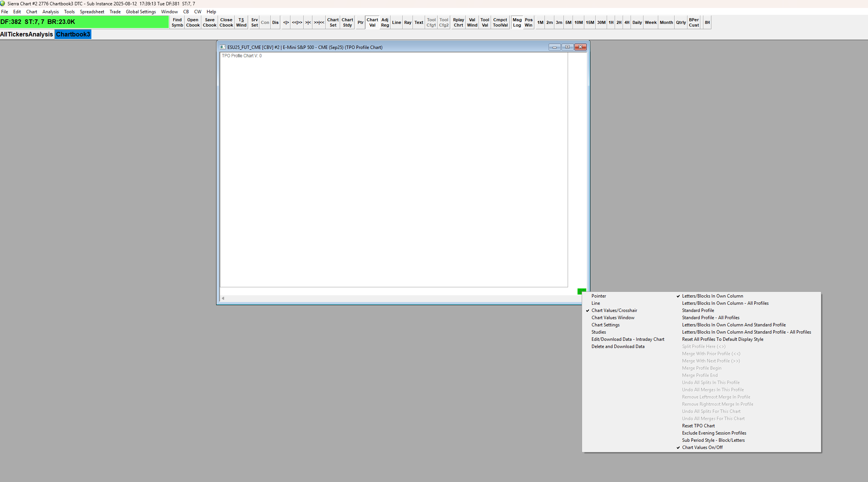The image size is (868, 482).
Task: Click the Rplay Chrt toolbar button
Action: coord(458,22)
